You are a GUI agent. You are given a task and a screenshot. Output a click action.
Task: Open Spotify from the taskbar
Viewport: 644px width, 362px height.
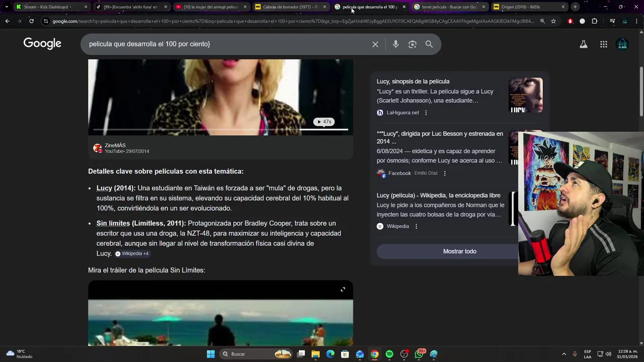(x=389, y=354)
